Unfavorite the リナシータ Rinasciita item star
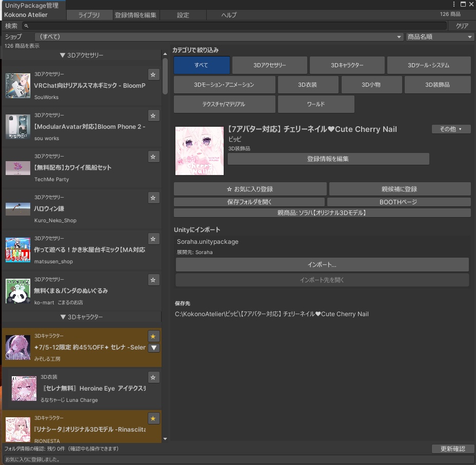The width and height of the screenshot is (476, 465). pos(153,418)
